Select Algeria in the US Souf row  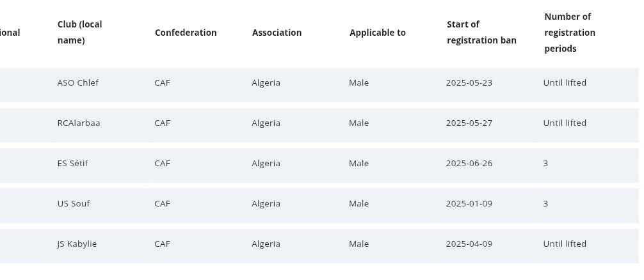266,204
